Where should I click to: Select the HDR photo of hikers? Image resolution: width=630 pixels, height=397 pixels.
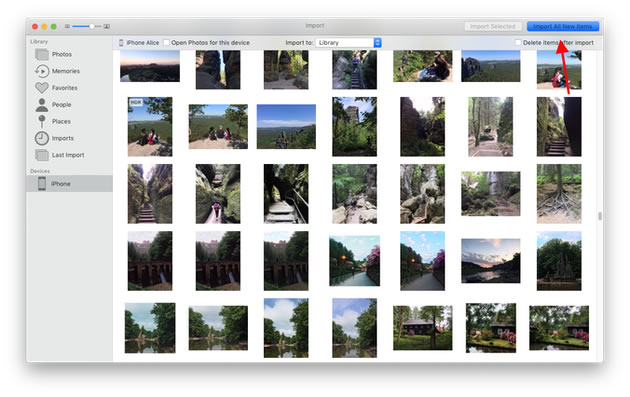(x=150, y=127)
